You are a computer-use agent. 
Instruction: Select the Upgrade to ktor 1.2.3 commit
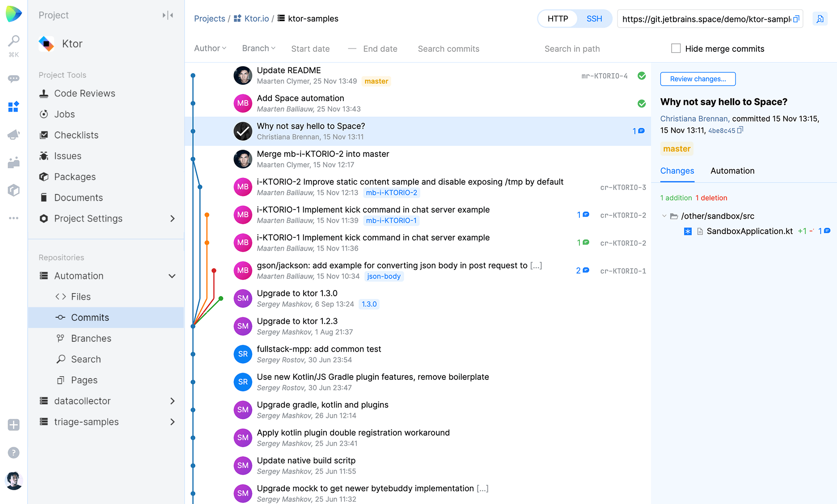click(x=418, y=326)
